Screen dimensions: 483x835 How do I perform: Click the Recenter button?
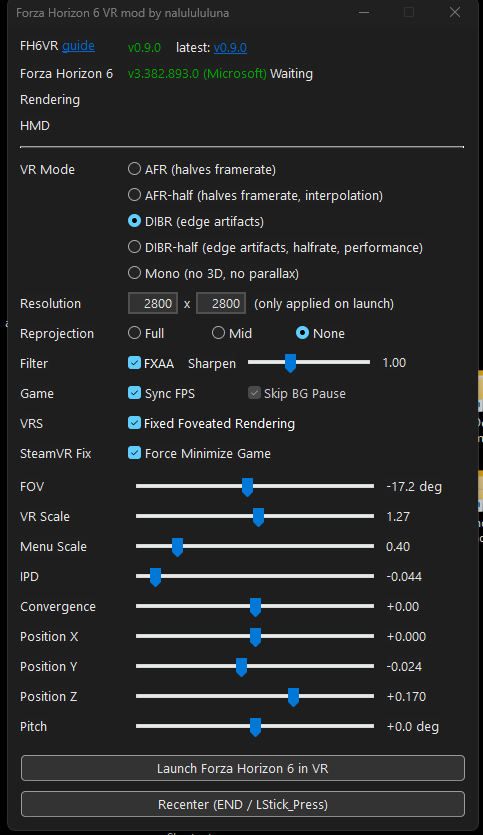coord(243,804)
